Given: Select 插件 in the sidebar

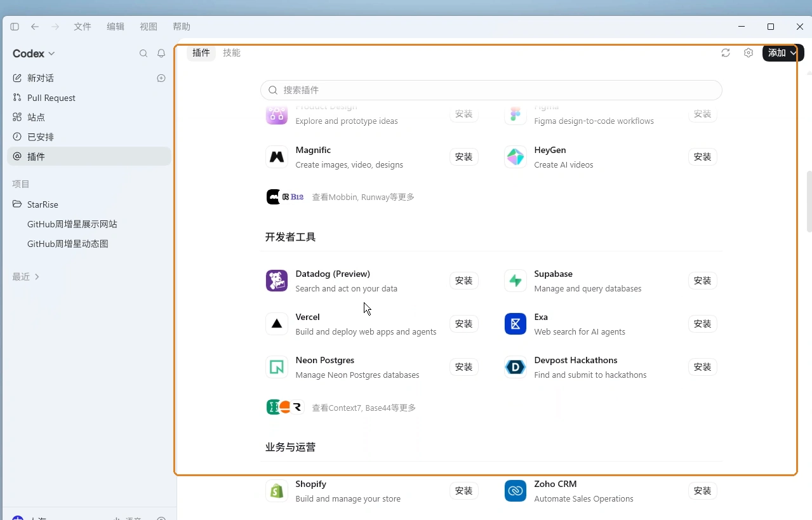Looking at the screenshot, I should tap(89, 157).
